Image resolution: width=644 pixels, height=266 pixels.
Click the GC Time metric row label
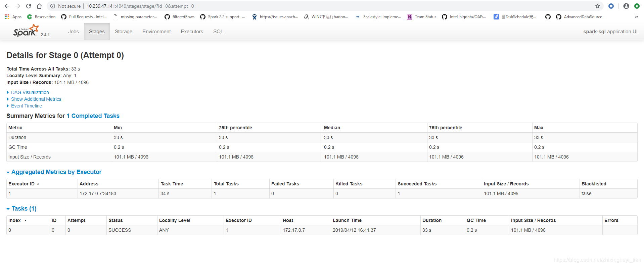[x=18, y=147]
